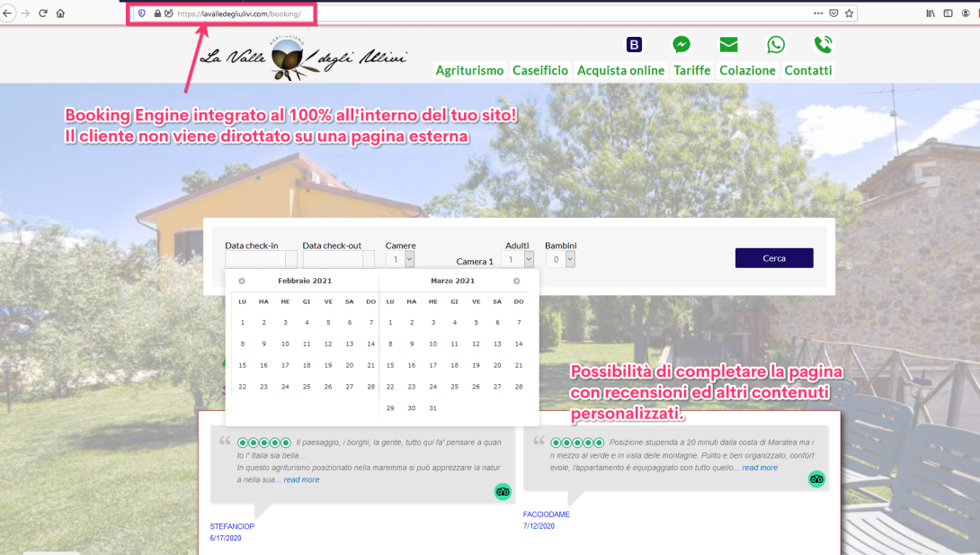The image size is (980, 555).
Task: Open the Caseificio menu item
Action: (x=540, y=70)
